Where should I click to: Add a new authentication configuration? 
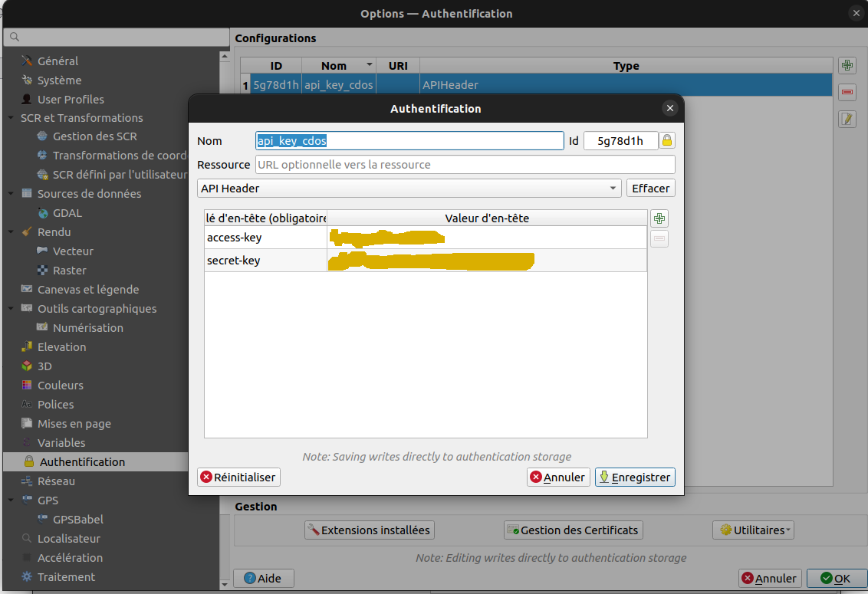pos(847,65)
